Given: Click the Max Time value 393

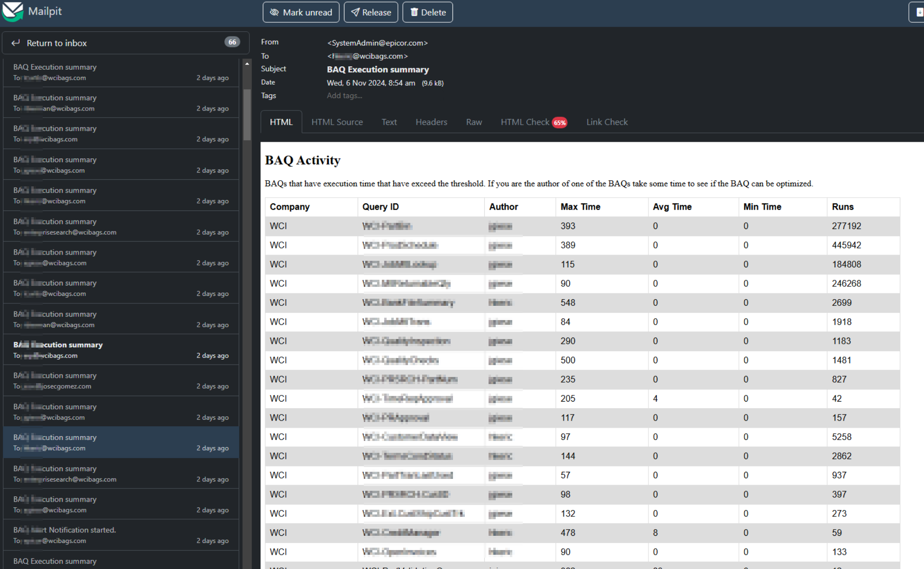Looking at the screenshot, I should (568, 226).
